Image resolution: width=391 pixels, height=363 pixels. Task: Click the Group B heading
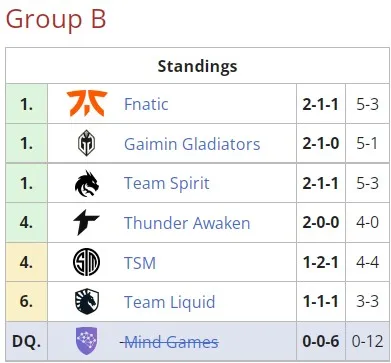tap(56, 19)
